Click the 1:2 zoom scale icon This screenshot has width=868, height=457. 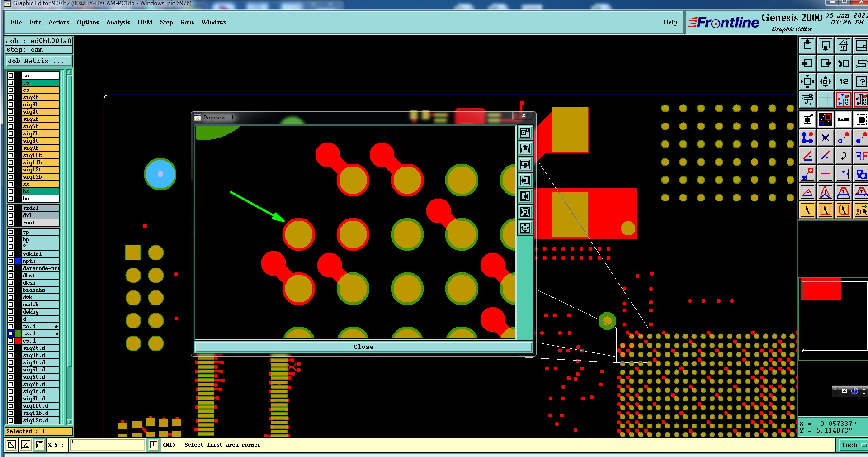point(844,81)
